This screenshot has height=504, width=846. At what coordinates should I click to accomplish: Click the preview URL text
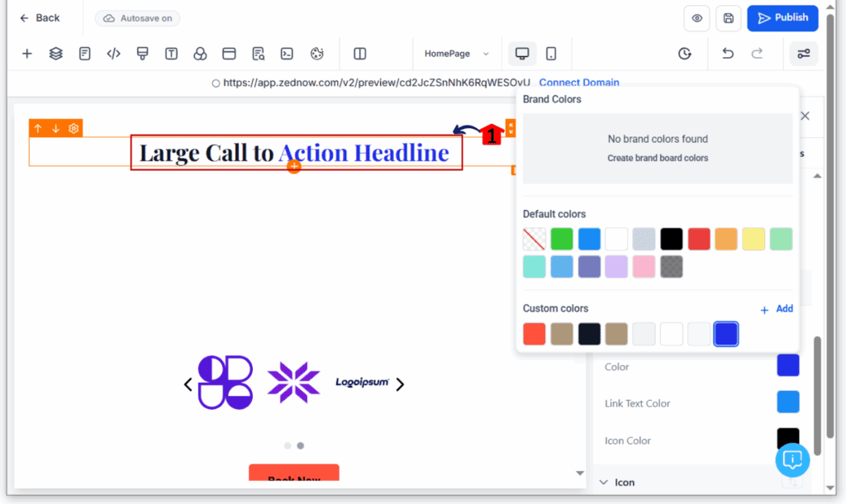[x=377, y=83]
